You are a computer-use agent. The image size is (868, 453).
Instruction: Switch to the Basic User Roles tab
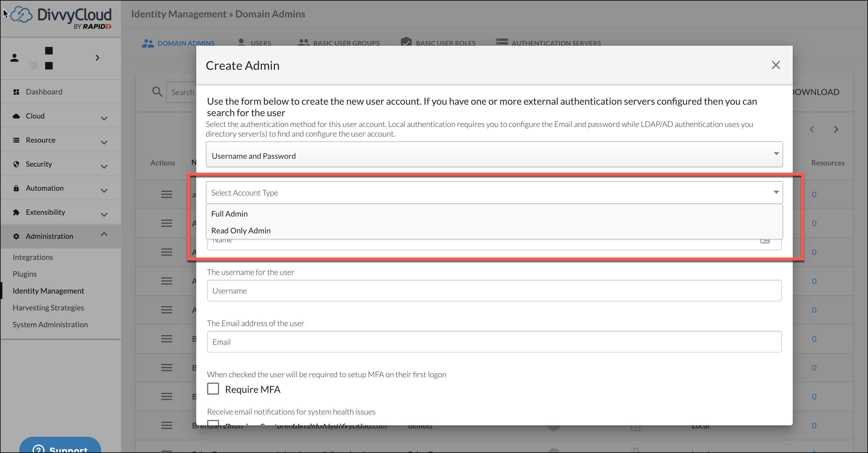(x=438, y=43)
